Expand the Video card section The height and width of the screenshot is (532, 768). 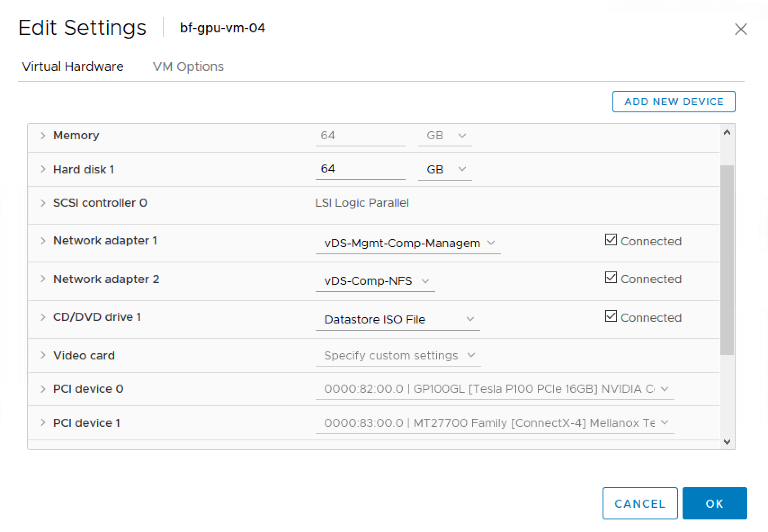pos(43,355)
